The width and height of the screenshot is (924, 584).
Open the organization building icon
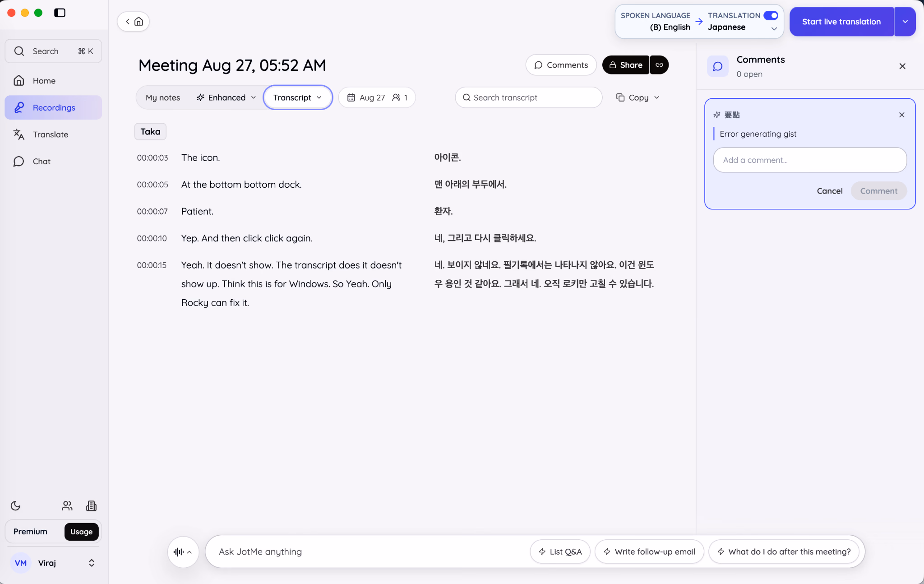pyautogui.click(x=91, y=505)
